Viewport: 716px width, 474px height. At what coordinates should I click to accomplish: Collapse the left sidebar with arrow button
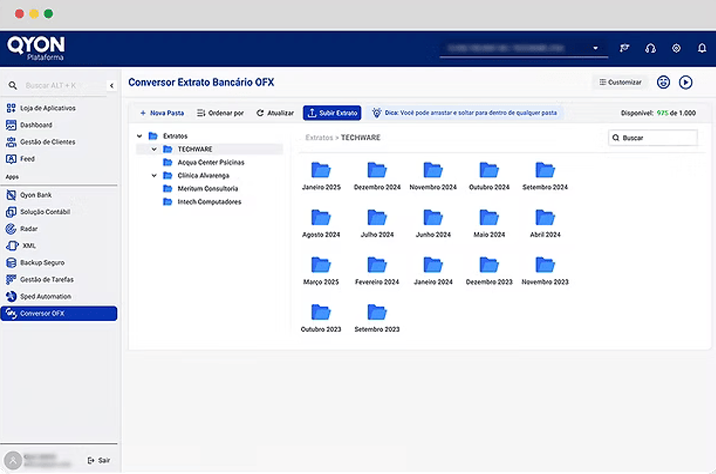pyautogui.click(x=111, y=86)
